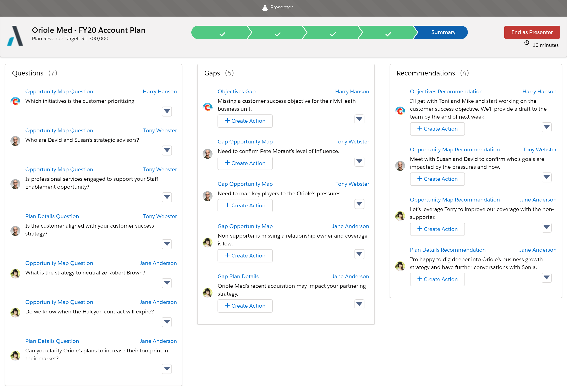This screenshot has width=567, height=392.
Task: Open dropdown for Plan Details Recommendation
Action: pos(547,278)
